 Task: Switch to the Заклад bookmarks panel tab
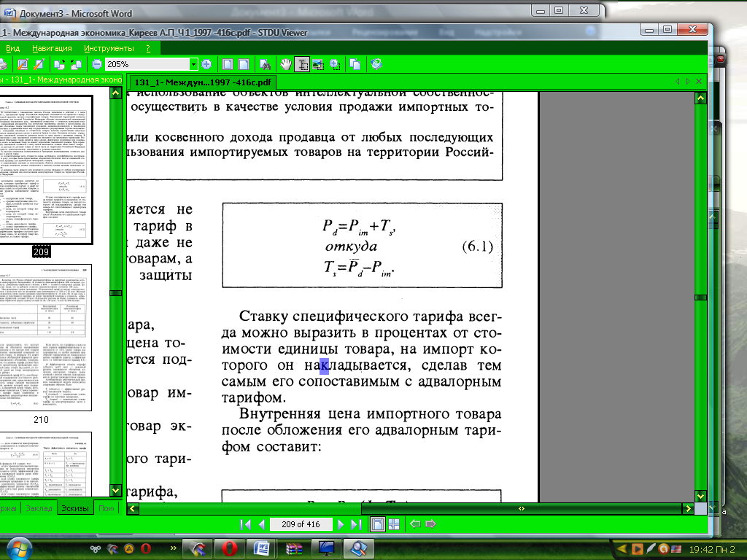(39, 508)
